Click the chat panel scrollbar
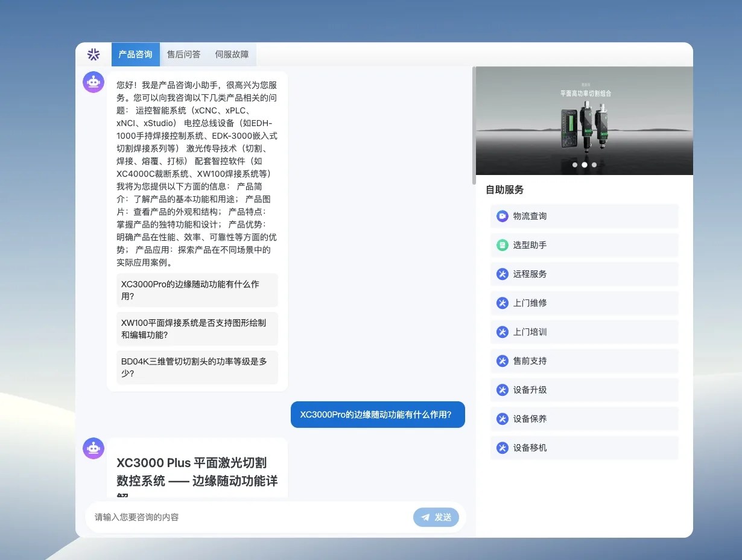The image size is (742, 560). [x=474, y=126]
